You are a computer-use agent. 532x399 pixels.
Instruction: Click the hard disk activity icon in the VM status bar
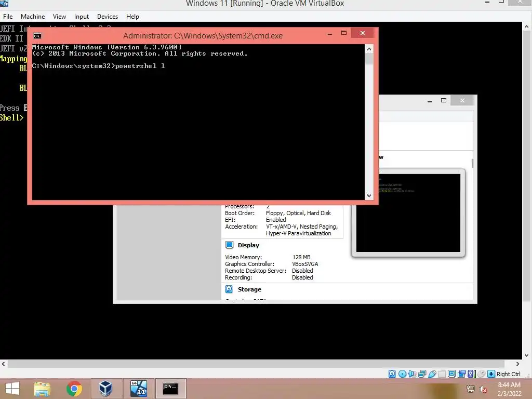click(x=392, y=374)
